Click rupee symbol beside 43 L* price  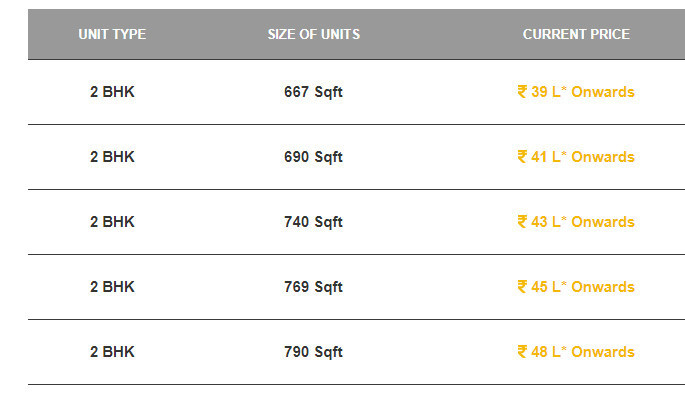pos(522,222)
